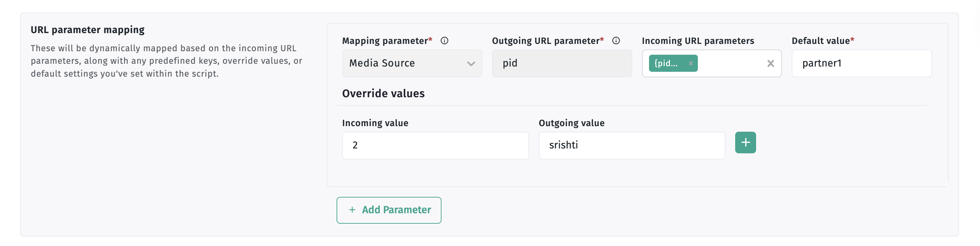Select the {pid... tag chip
The height and width of the screenshot is (246, 980).
tap(666, 63)
